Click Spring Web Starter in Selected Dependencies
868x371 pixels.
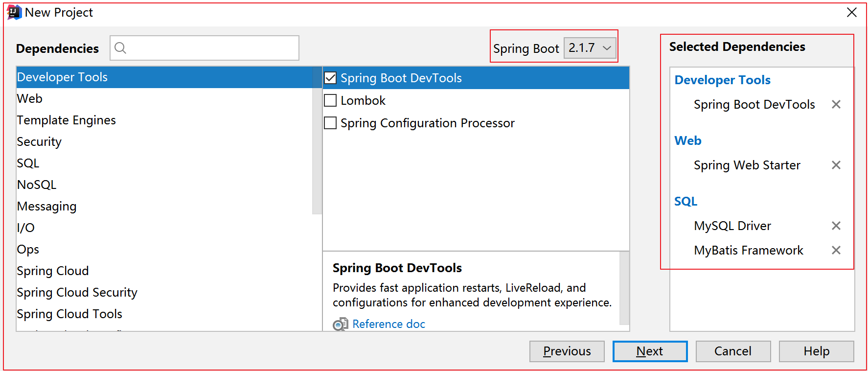tap(747, 165)
